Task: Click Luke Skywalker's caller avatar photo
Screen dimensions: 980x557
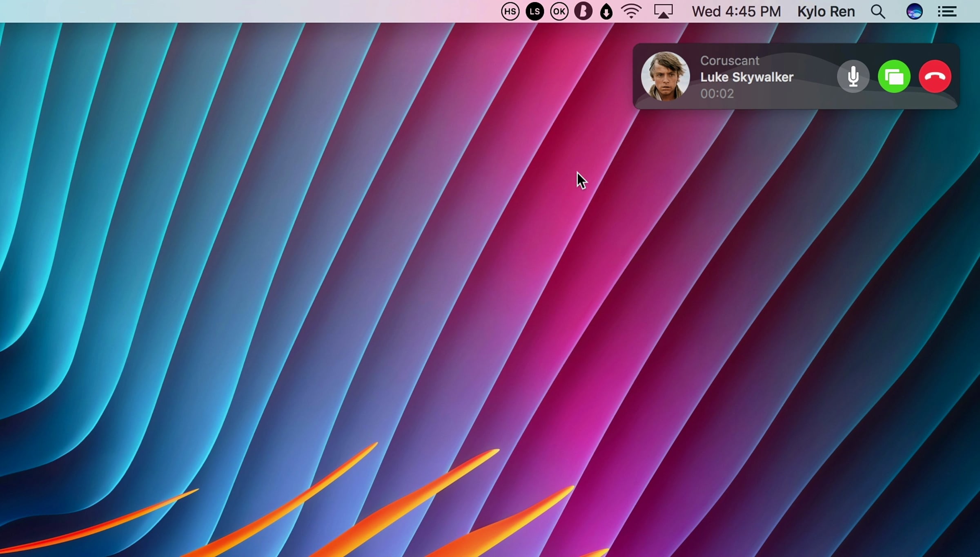Action: (x=665, y=76)
